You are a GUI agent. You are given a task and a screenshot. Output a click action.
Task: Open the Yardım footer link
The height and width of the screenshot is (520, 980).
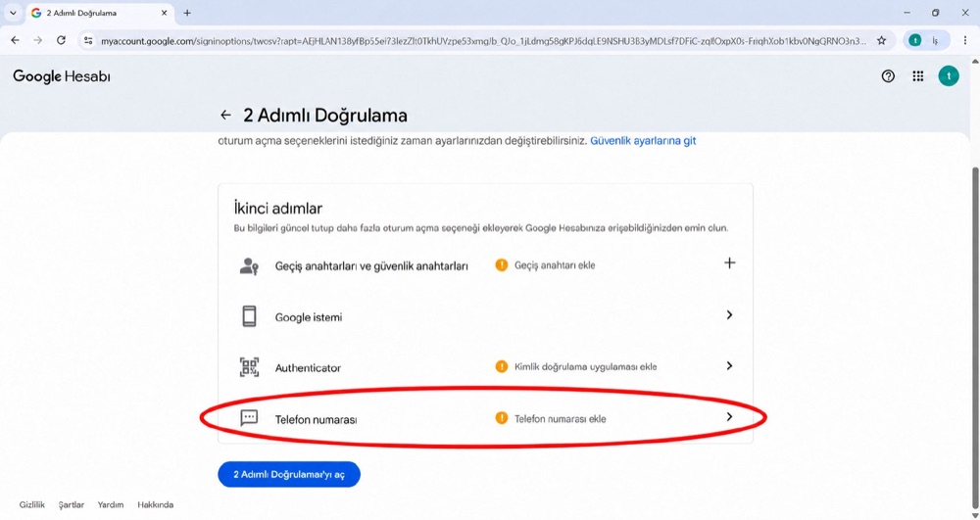(x=111, y=504)
